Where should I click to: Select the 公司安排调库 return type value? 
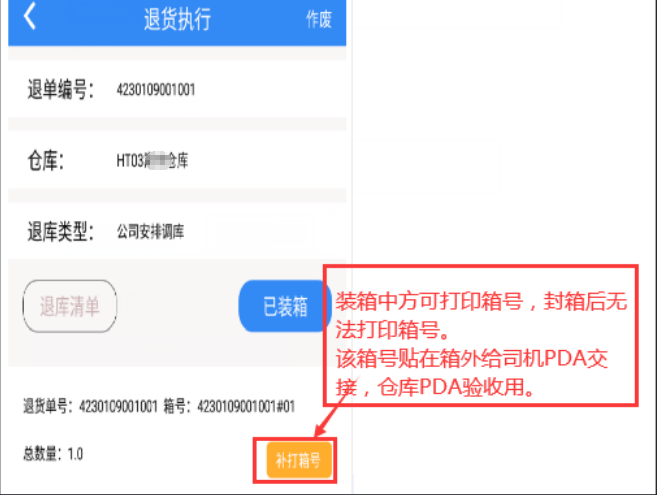(x=150, y=231)
